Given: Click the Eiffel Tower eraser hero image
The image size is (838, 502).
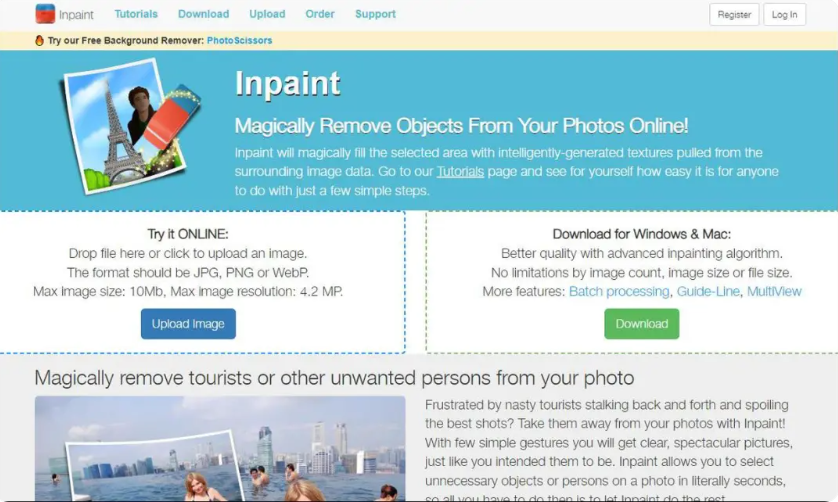Looking at the screenshot, I should (132, 125).
